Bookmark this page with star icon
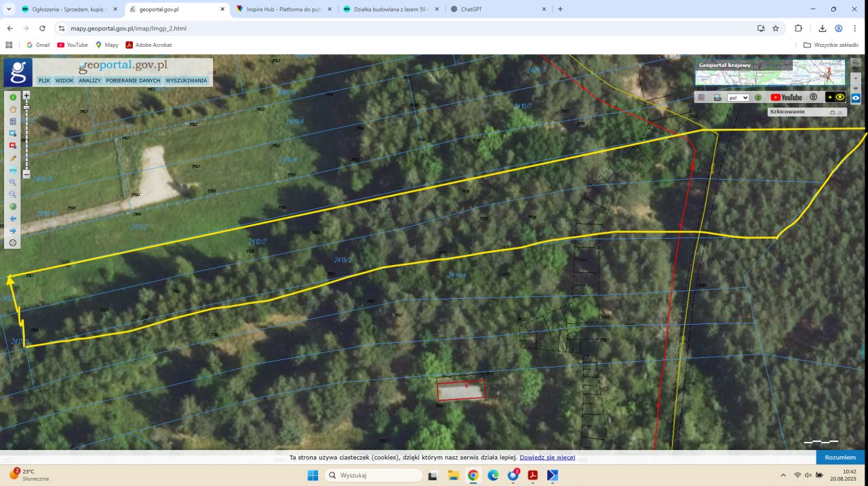This screenshot has width=868, height=486. click(x=776, y=28)
